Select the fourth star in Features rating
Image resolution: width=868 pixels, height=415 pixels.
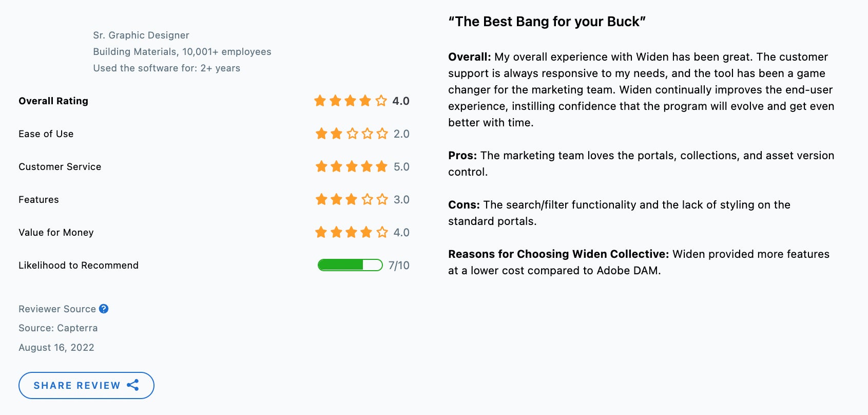(x=367, y=199)
